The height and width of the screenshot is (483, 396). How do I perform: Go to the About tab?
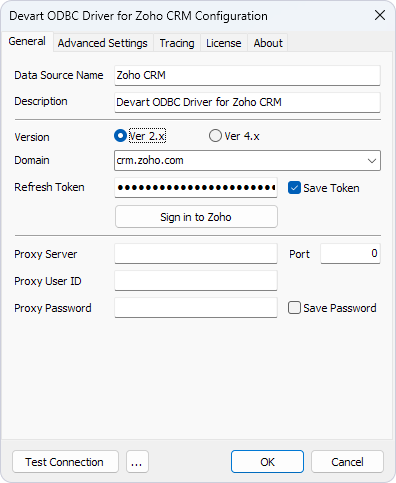[268, 43]
